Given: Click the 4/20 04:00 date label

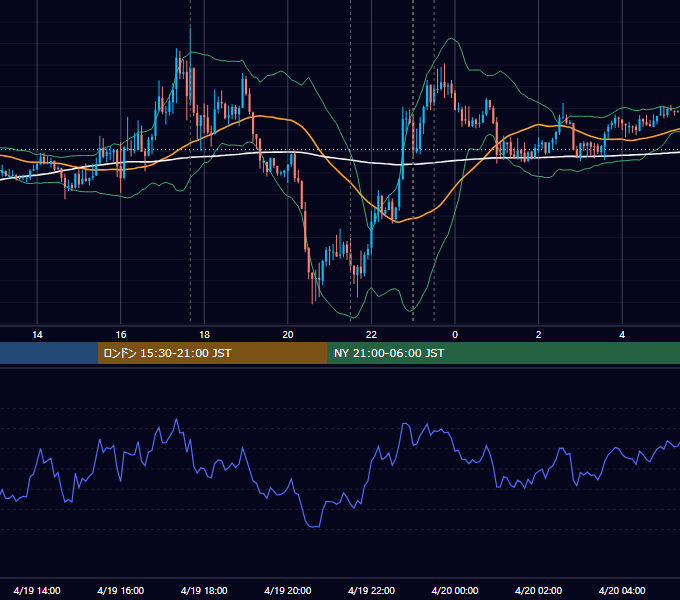Looking at the screenshot, I should 622,590.
